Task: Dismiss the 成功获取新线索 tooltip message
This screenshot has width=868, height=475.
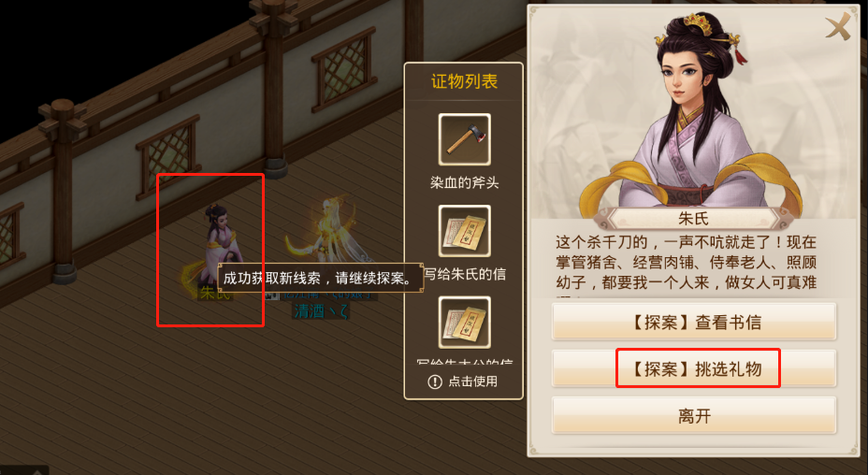Action: coord(321,279)
